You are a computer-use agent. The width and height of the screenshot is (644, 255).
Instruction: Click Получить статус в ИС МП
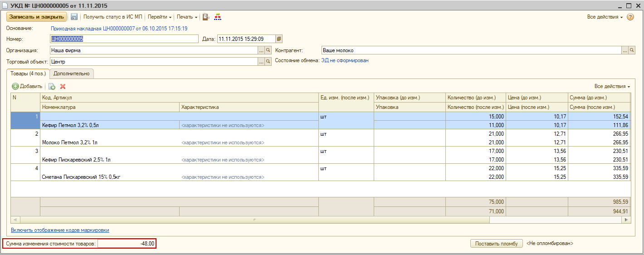pos(112,17)
